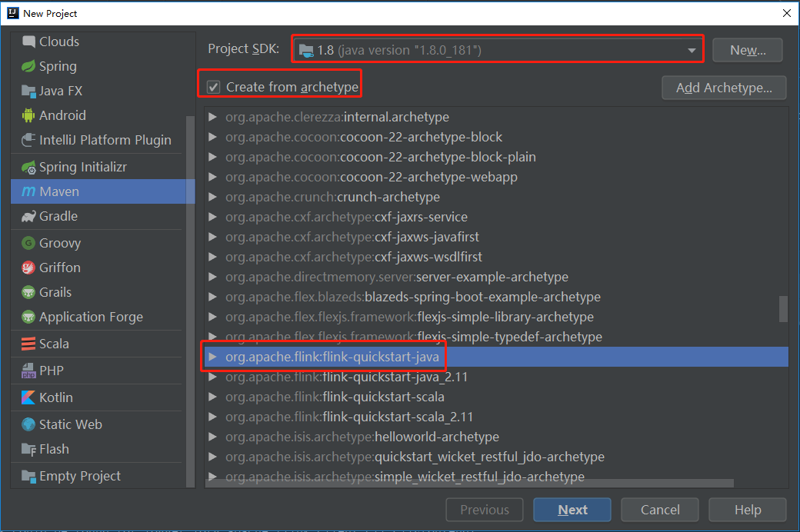This screenshot has height=532, width=800.
Task: Select the Scala icon
Action: pos(28,344)
